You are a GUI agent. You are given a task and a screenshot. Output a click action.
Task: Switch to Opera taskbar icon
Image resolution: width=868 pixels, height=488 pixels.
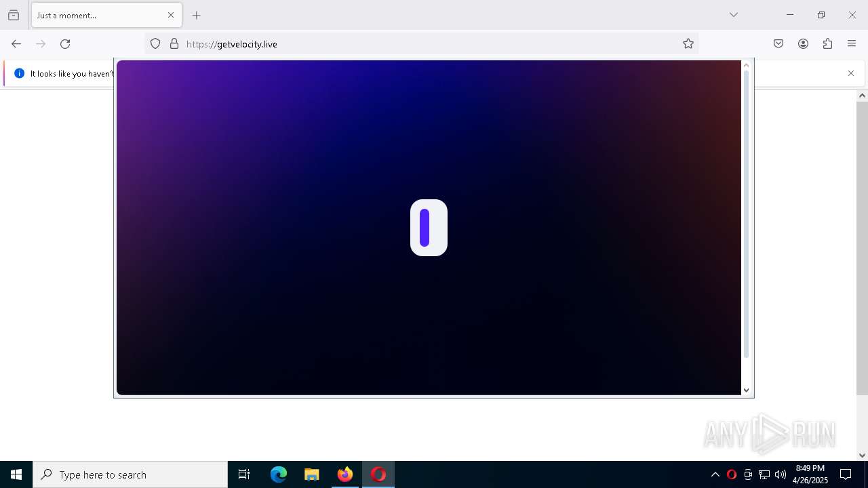[x=378, y=474]
